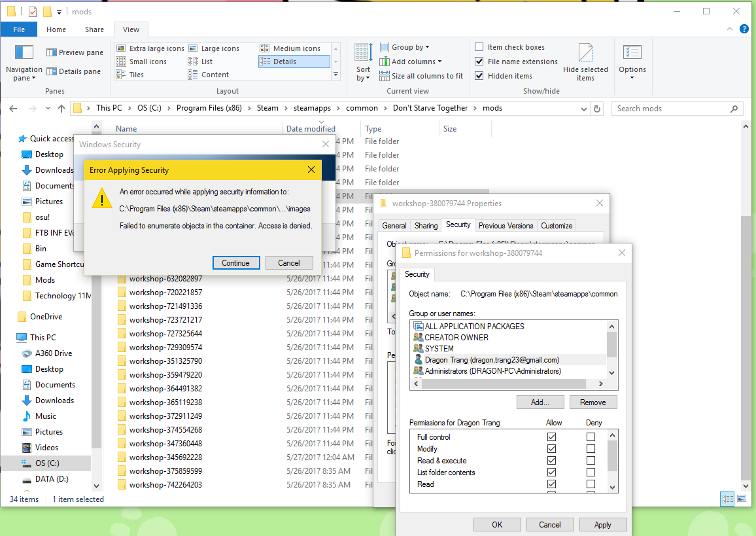The width and height of the screenshot is (756, 536).
Task: Uncheck File name extensions checkbox
Action: [x=479, y=62]
